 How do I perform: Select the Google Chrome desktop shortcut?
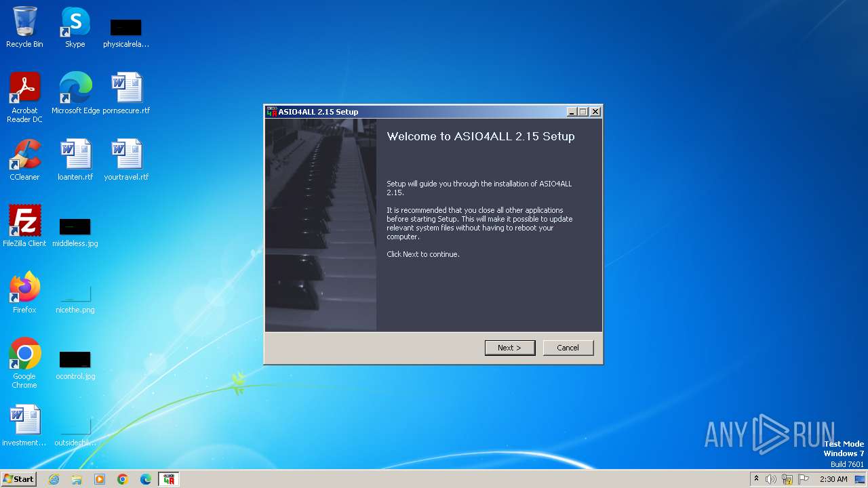[x=24, y=363]
